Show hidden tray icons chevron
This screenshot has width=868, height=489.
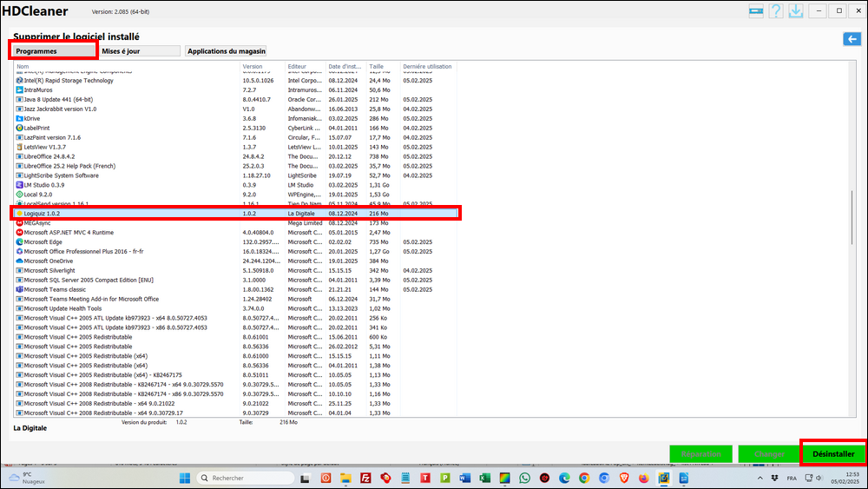point(760,478)
